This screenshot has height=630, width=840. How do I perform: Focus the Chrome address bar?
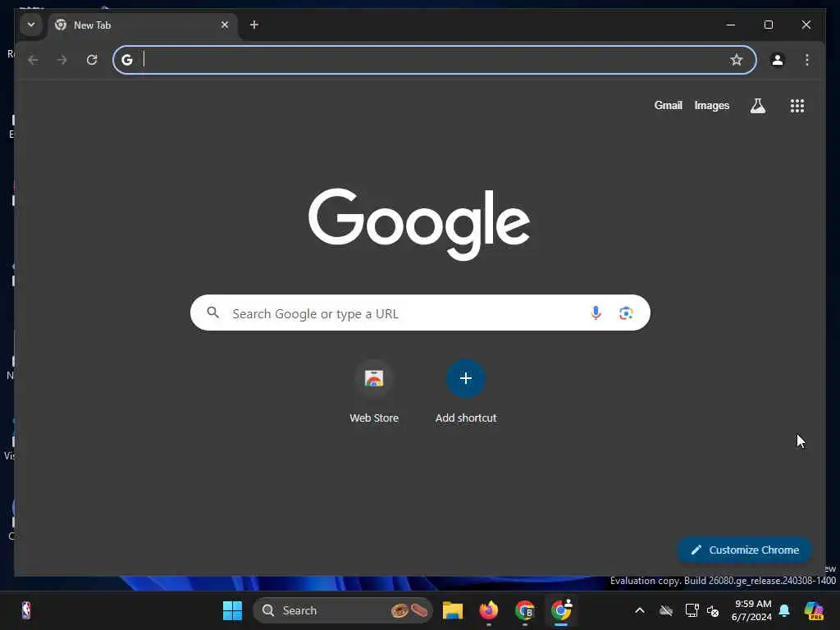click(x=435, y=60)
